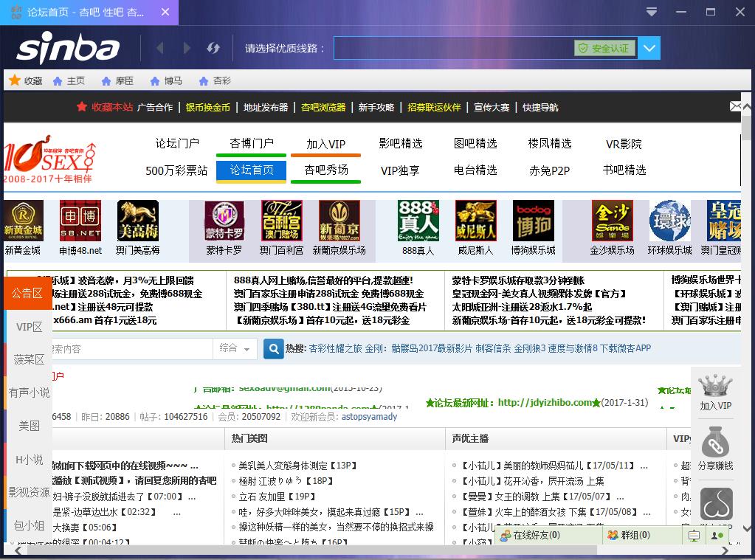Click the 威尼斯人 logo
755x560 pixels.
[476, 221]
